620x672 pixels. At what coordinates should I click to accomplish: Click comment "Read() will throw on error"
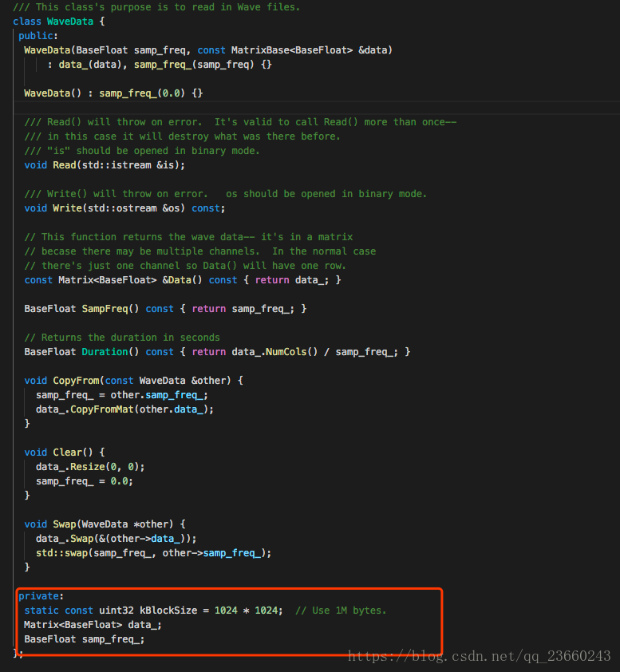(124, 122)
